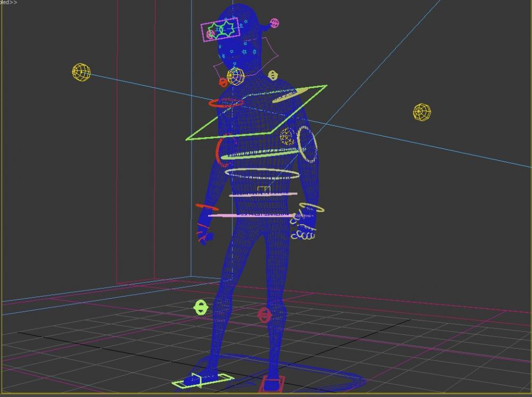The image size is (532, 397).
Task: Select the red foot control box
Action: pos(272,384)
